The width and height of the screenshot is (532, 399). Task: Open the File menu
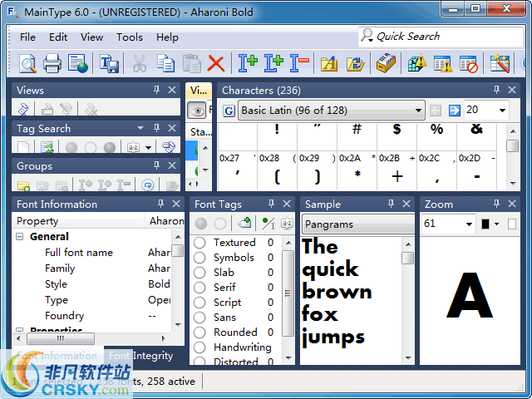click(27, 37)
